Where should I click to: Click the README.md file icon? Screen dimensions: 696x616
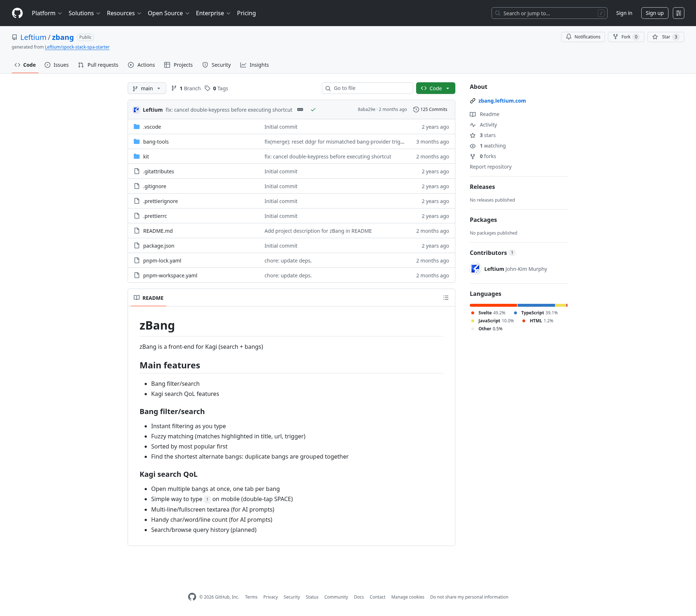(137, 231)
